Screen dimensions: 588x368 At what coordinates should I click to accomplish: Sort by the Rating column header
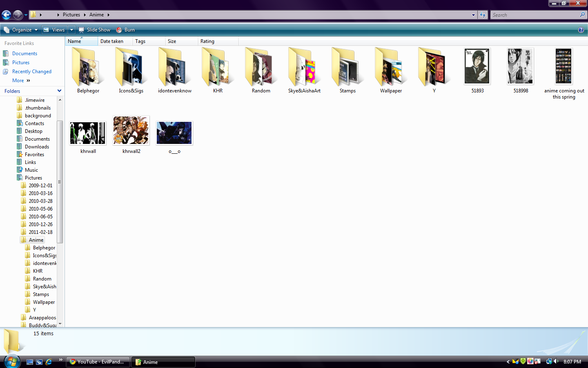tap(218, 41)
